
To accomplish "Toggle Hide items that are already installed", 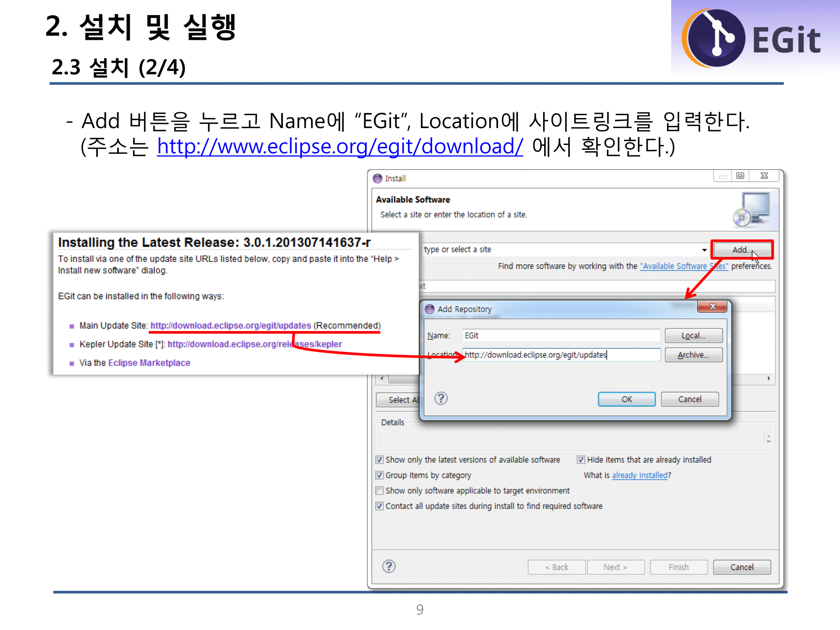I will [x=581, y=459].
